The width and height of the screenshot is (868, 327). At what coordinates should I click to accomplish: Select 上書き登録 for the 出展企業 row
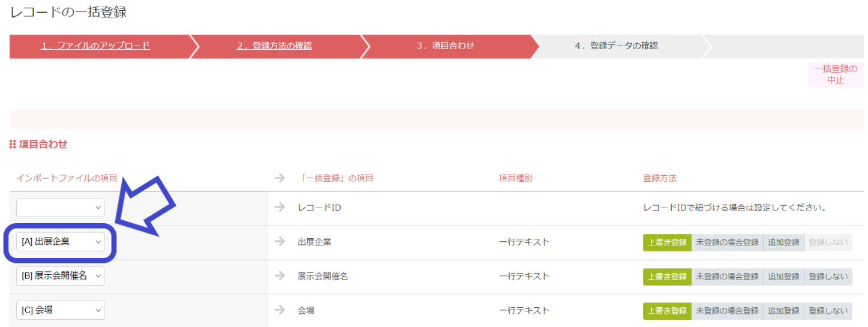[x=666, y=242]
